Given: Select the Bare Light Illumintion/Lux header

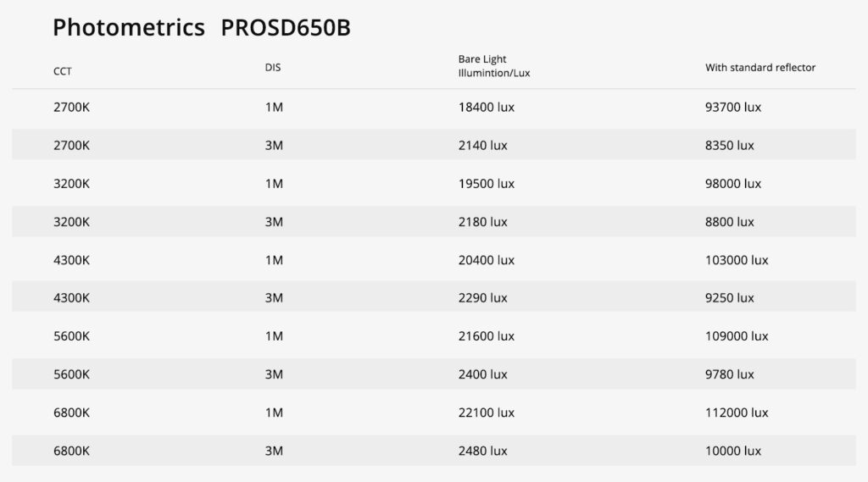Looking at the screenshot, I should (494, 66).
